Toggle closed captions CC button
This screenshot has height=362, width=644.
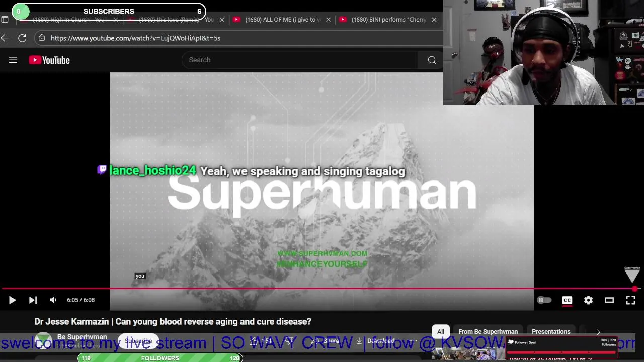567,300
